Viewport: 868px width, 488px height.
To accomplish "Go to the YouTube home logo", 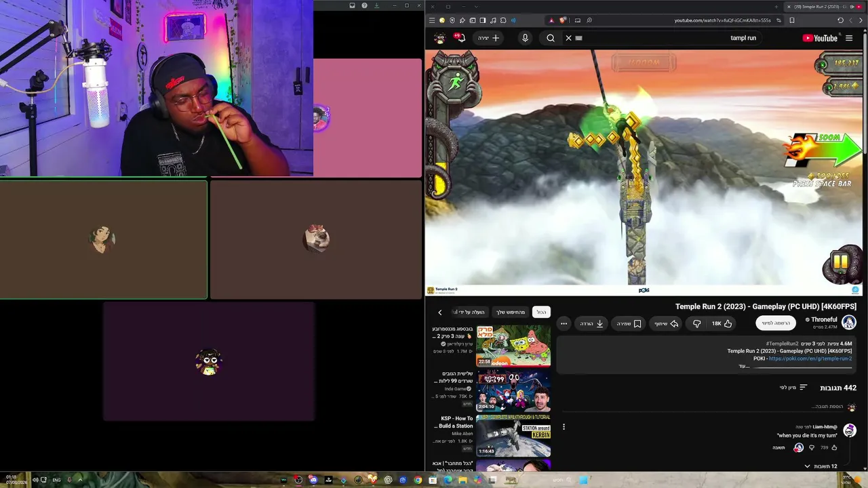I will (820, 38).
